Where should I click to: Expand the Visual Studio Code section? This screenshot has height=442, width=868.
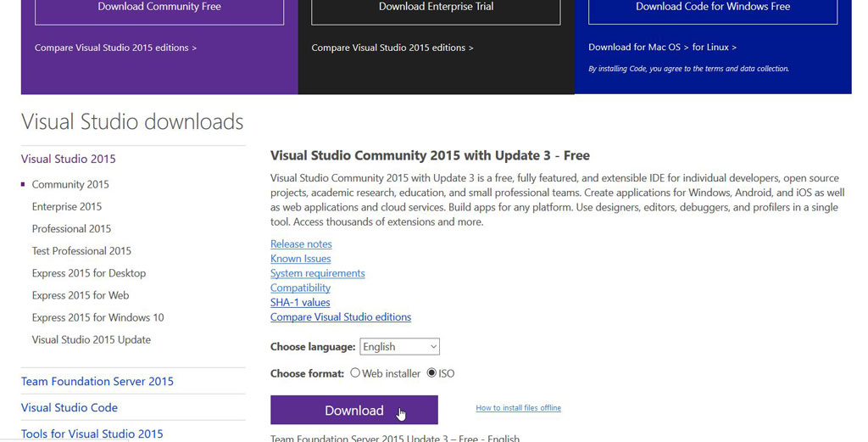click(x=70, y=408)
